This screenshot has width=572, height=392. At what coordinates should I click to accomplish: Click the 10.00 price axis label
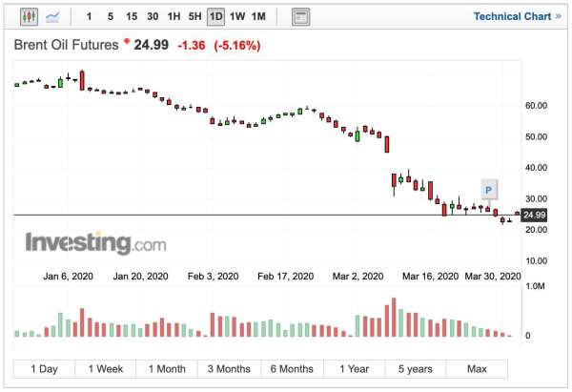point(536,261)
